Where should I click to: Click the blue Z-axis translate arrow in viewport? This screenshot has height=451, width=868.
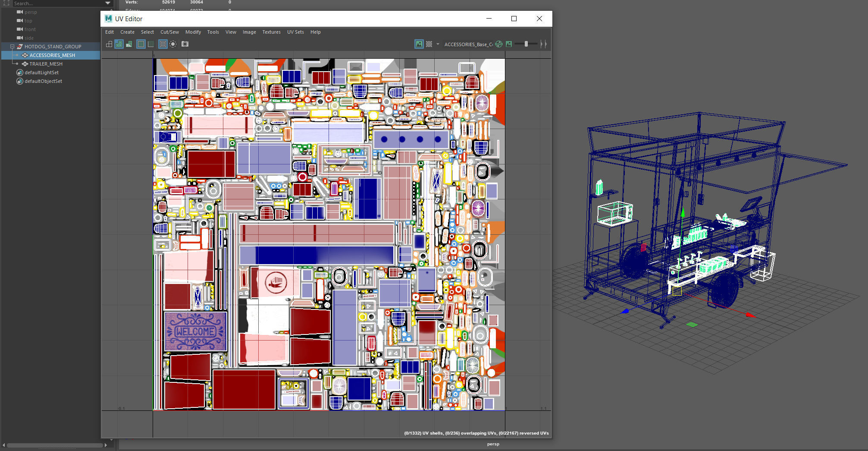click(x=626, y=311)
